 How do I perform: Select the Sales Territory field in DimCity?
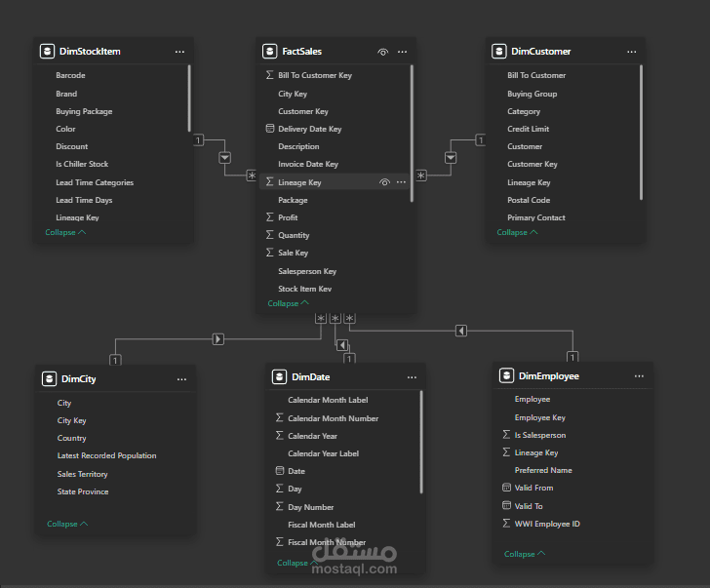pyautogui.click(x=83, y=474)
